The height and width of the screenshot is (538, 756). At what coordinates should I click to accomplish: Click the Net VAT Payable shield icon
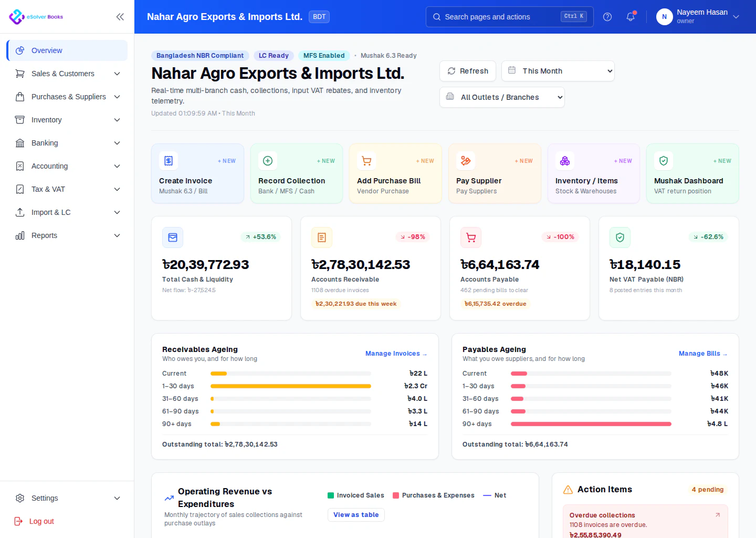point(620,237)
